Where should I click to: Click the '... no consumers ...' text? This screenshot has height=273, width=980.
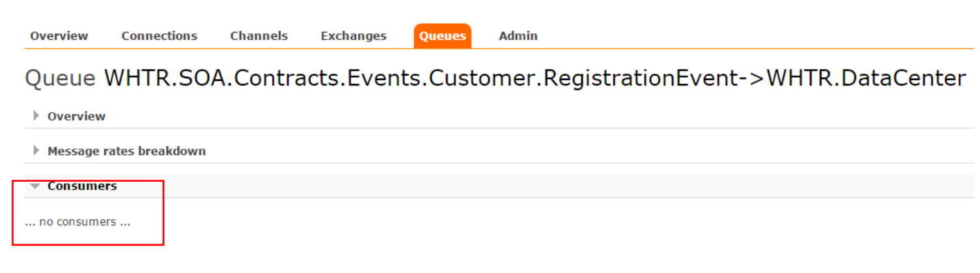pos(77,222)
